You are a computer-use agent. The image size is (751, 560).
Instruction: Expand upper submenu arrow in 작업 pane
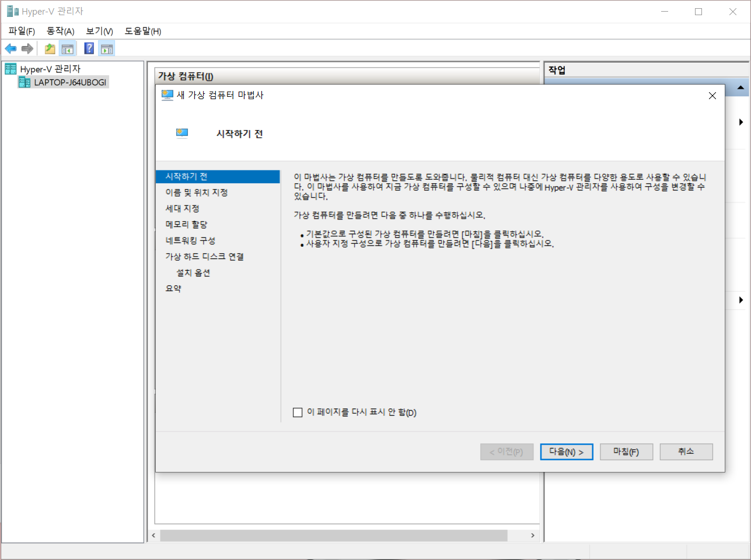(741, 122)
